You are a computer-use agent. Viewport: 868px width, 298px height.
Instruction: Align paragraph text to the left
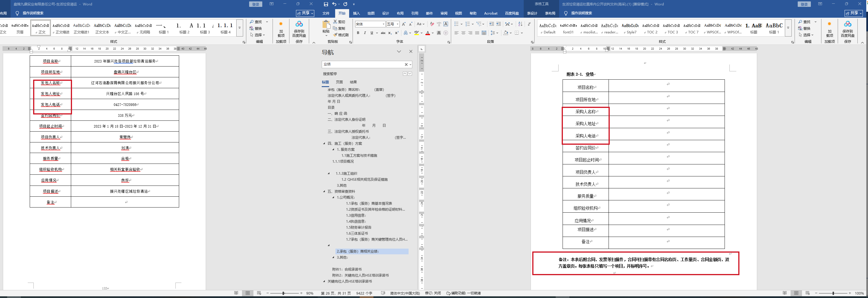point(456,33)
